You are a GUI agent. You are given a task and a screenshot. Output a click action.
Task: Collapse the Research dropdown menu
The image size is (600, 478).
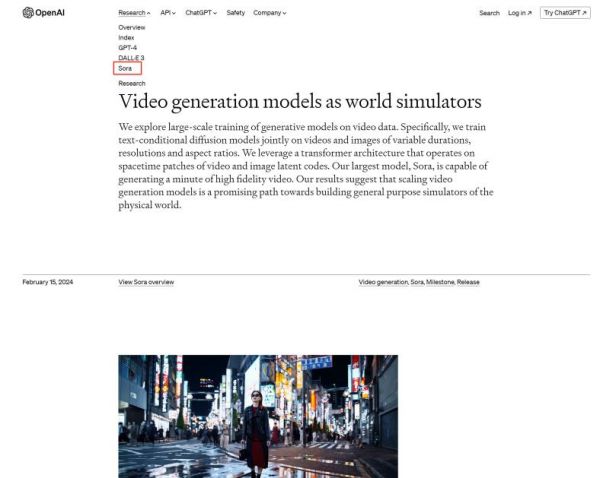coord(134,13)
